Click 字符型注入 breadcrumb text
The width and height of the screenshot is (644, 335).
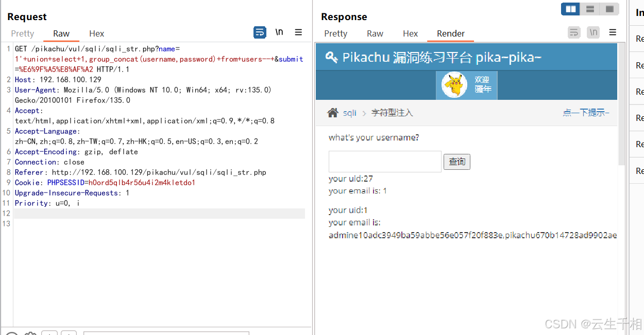[x=392, y=113]
